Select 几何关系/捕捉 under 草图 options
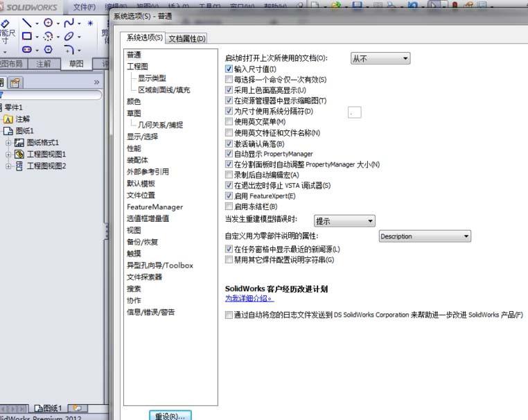 (160, 125)
